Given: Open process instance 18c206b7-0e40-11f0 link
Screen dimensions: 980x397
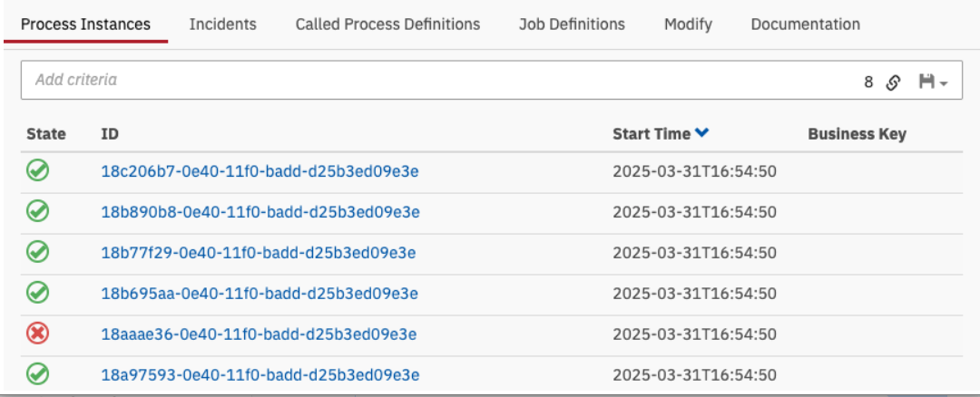Looking at the screenshot, I should click(260, 171).
